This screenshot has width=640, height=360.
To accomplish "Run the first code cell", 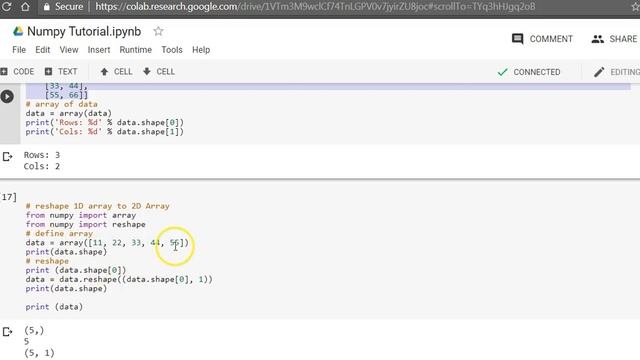I will coord(7,97).
